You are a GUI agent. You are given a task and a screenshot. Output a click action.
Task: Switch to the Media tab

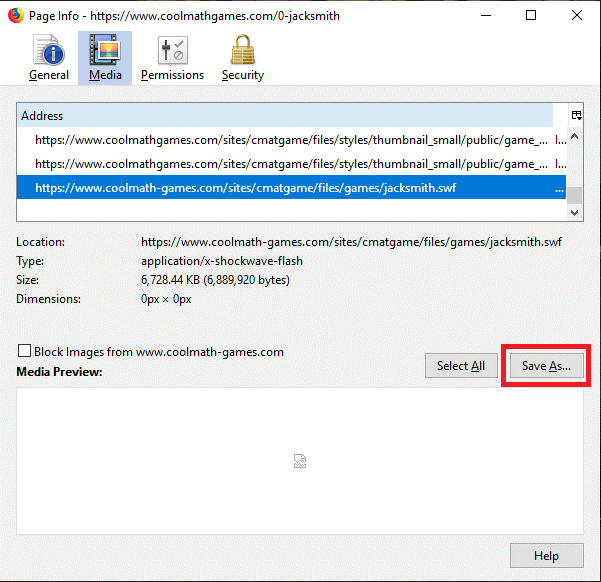click(105, 58)
